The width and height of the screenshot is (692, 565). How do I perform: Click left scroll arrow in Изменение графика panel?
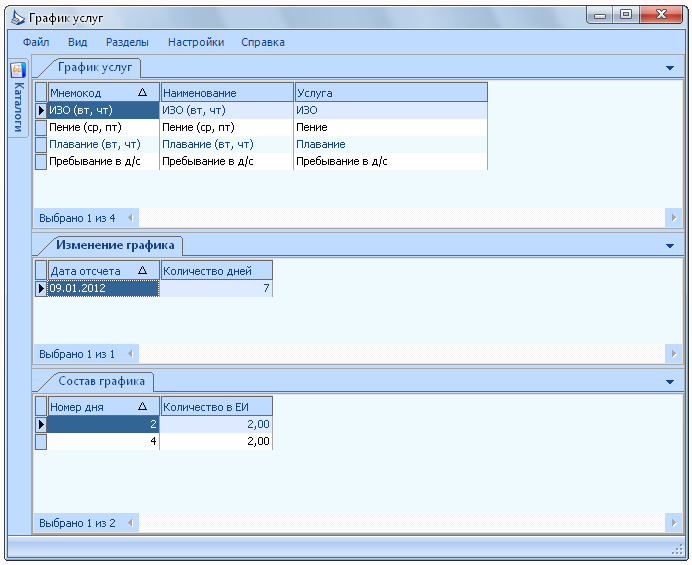point(130,354)
